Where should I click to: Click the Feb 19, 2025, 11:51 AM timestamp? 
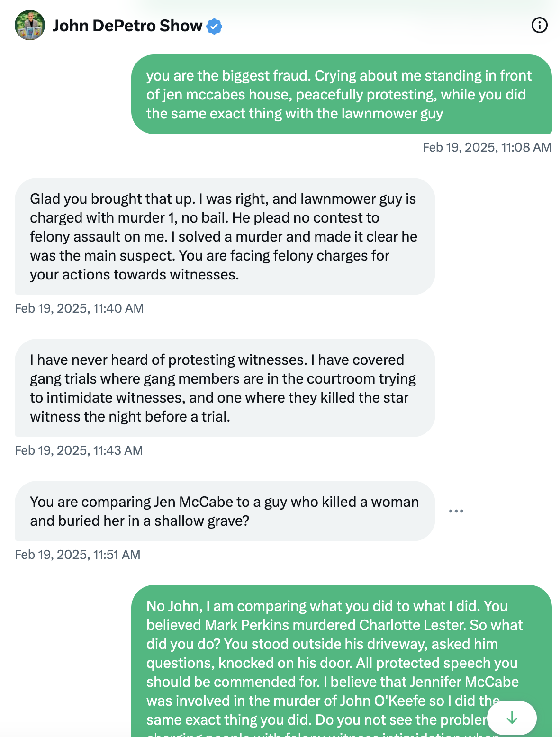pyautogui.click(x=78, y=555)
